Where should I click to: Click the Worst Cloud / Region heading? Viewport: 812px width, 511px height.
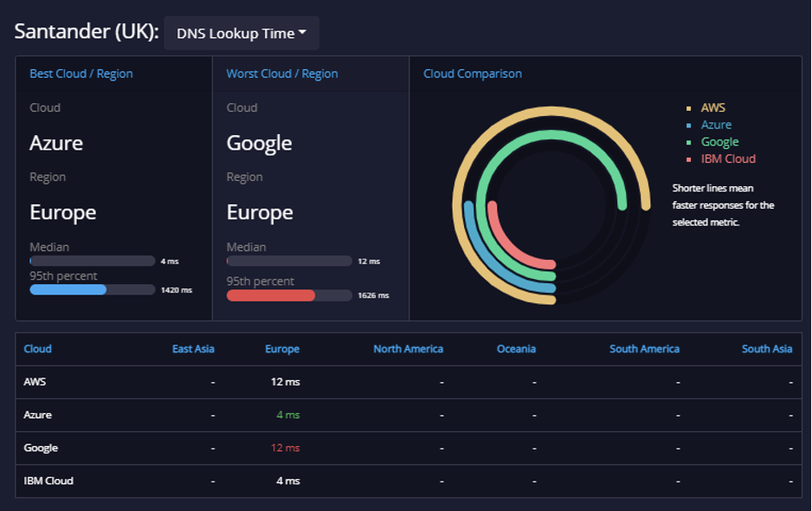282,74
